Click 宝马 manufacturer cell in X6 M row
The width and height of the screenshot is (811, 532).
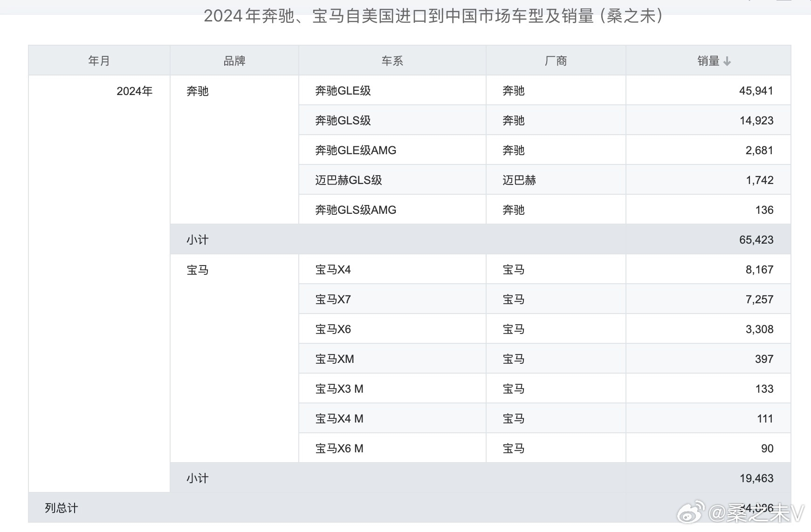[x=556, y=448]
